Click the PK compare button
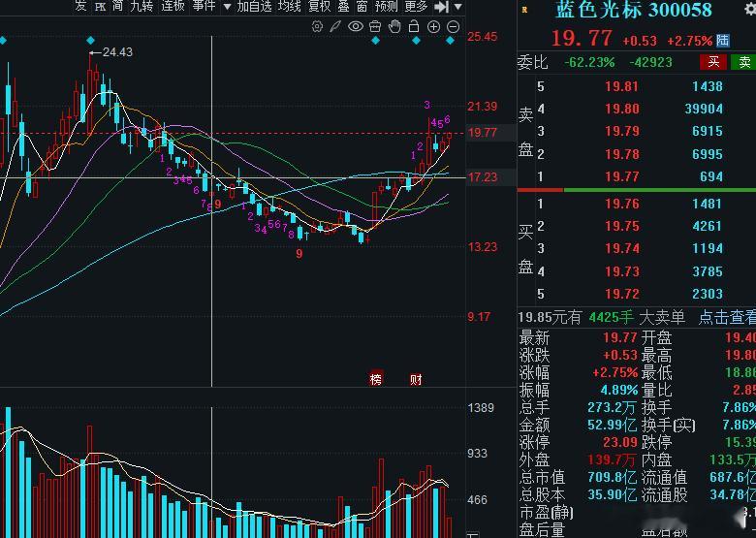This screenshot has width=756, height=538. tap(100, 7)
